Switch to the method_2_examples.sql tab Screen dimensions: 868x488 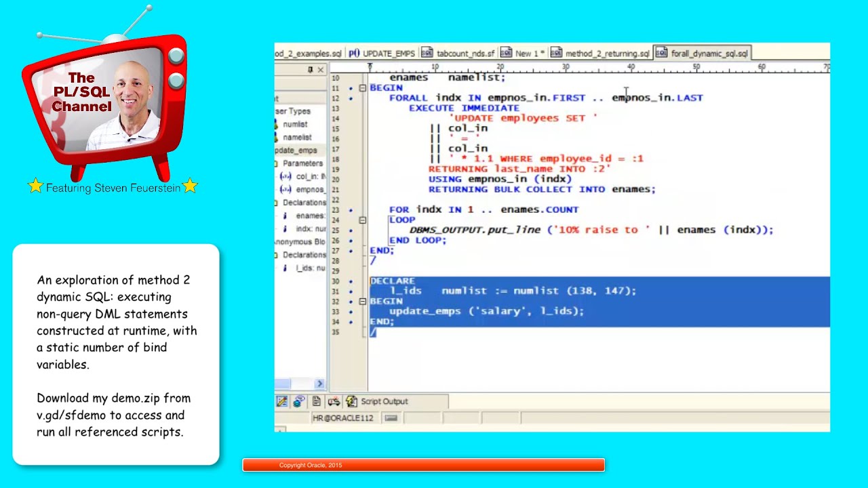(309, 54)
